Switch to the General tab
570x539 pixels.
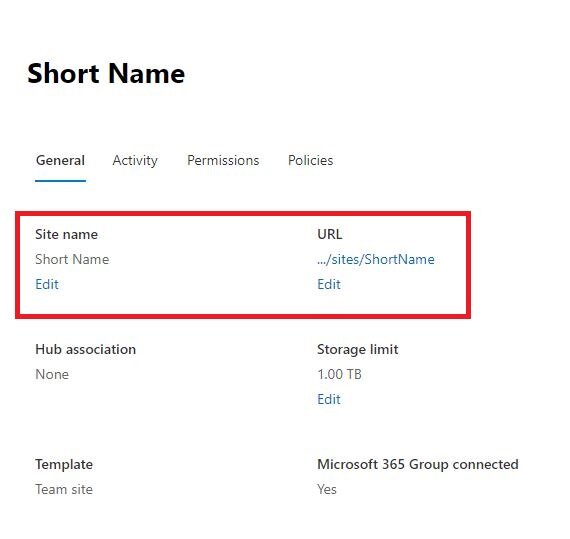point(60,160)
